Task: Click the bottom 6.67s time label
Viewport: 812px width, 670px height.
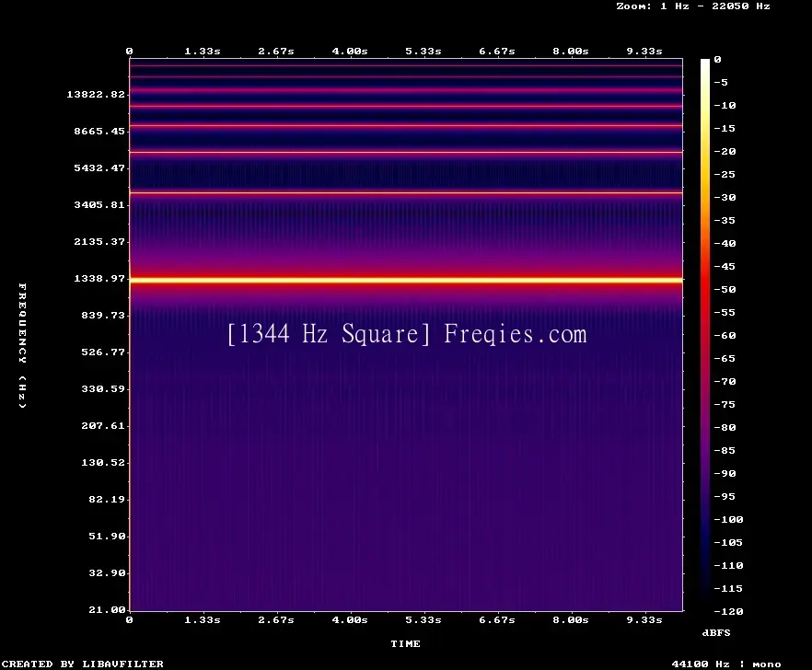Action: [496, 619]
